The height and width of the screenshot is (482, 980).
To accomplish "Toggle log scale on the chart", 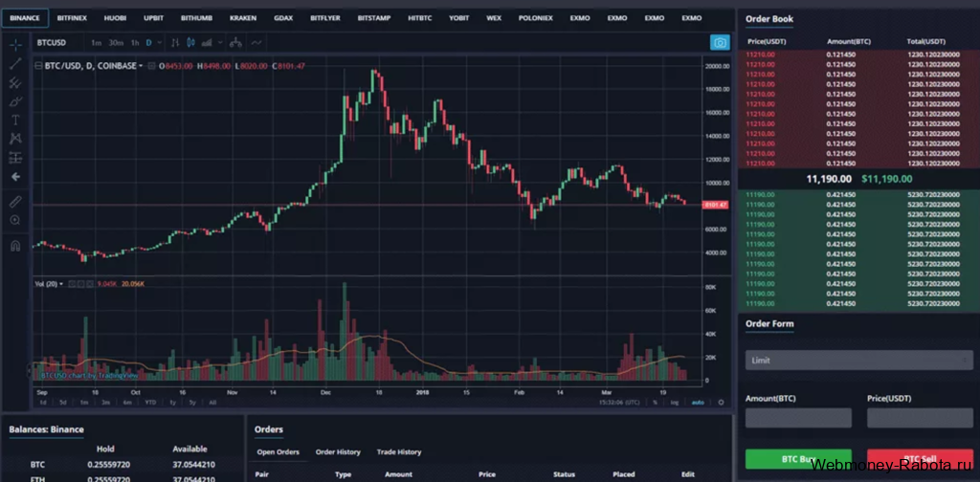I will tap(675, 403).
